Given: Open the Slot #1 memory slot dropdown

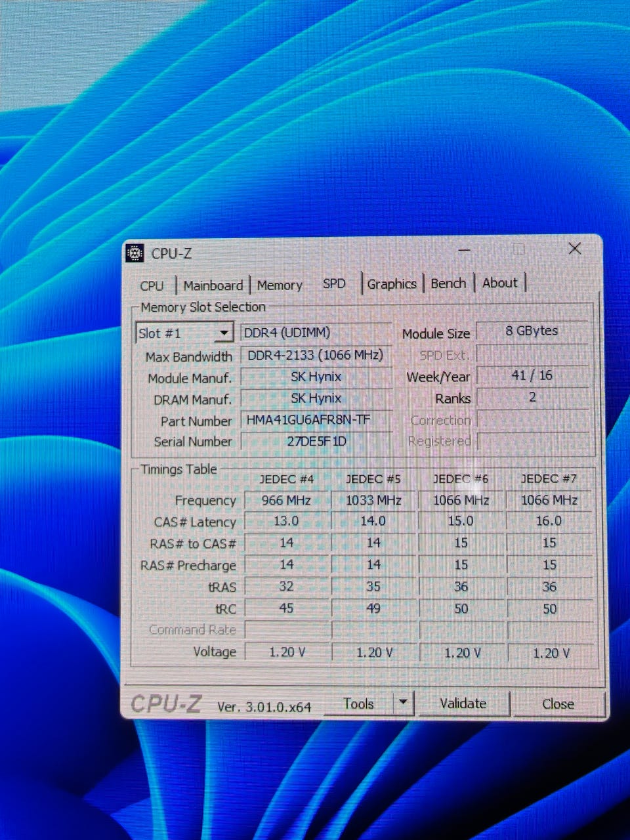Looking at the screenshot, I should 224,333.
